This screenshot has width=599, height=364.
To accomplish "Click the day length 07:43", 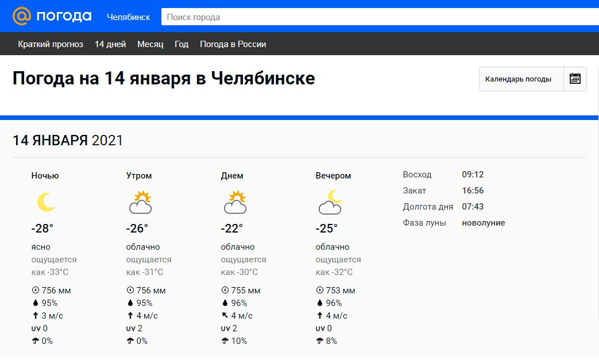I will pyautogui.click(x=473, y=206).
